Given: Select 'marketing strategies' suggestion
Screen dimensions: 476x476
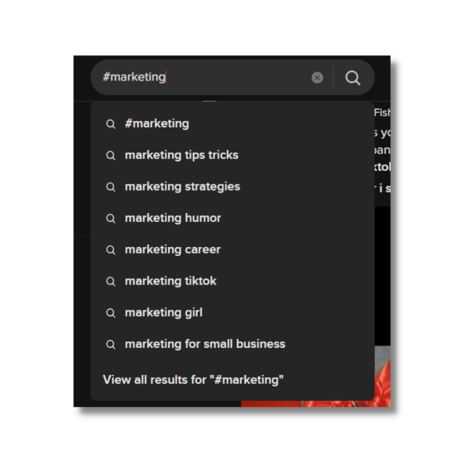Looking at the screenshot, I should click(232, 187).
